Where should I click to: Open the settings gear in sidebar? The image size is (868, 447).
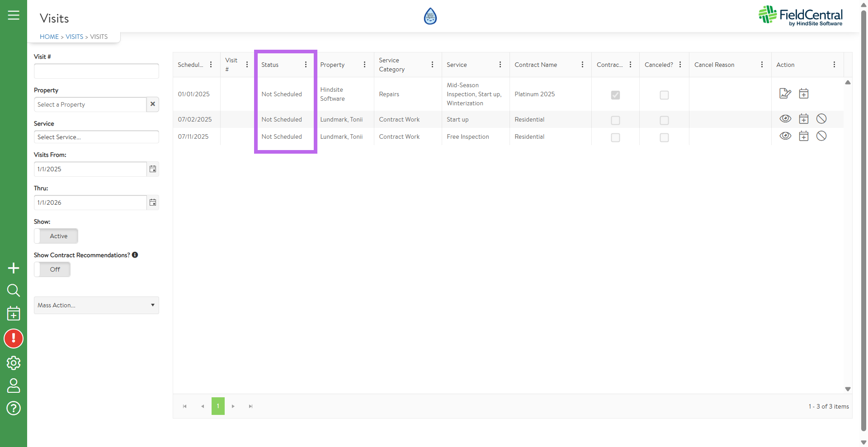(x=14, y=363)
